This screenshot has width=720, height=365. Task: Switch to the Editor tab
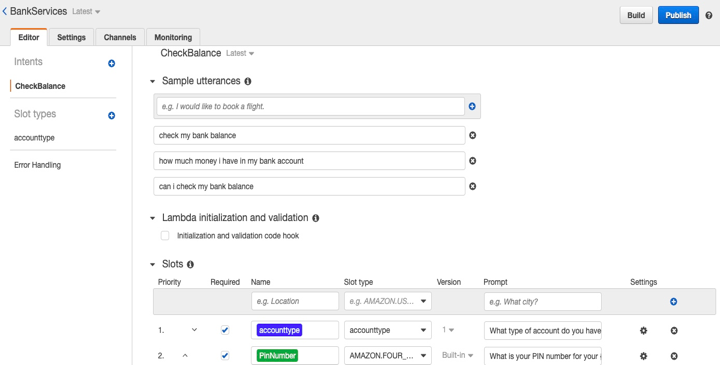click(x=28, y=37)
